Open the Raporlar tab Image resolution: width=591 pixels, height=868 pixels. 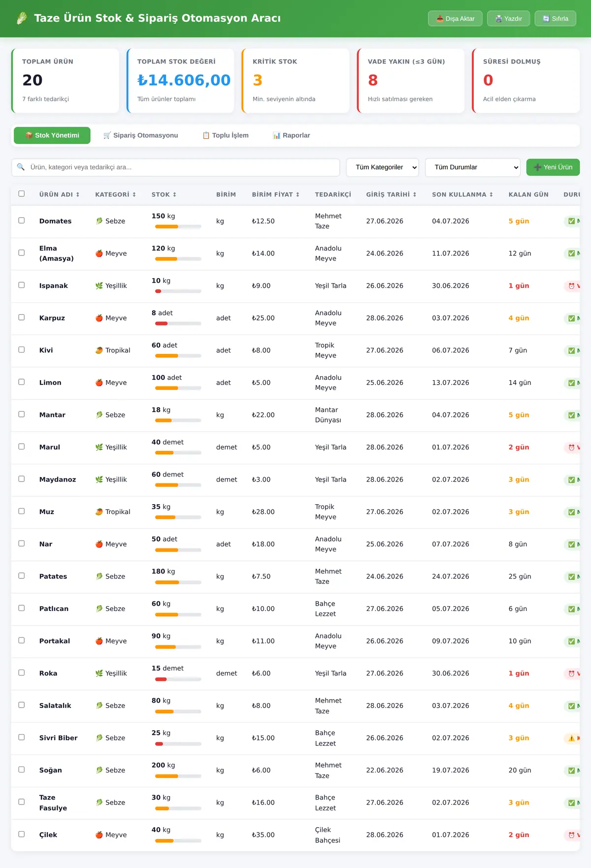coord(292,135)
